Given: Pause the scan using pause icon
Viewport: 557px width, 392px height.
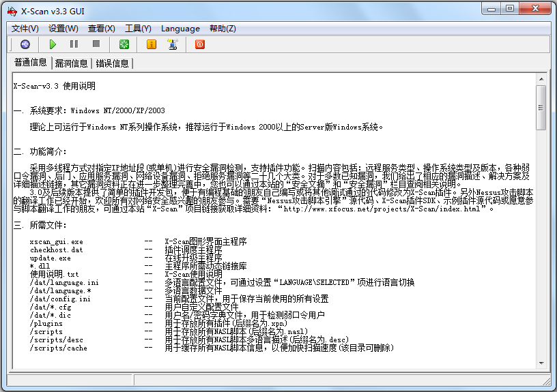Looking at the screenshot, I should [74, 44].
